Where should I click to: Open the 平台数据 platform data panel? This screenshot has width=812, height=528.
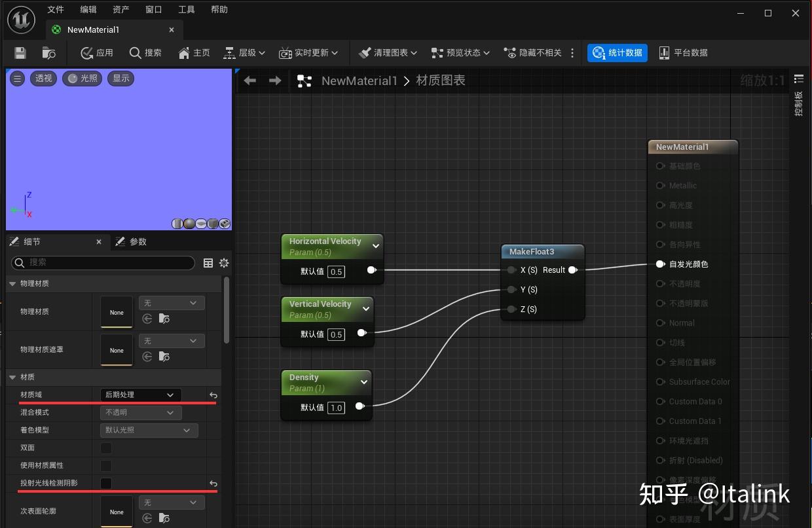click(683, 52)
